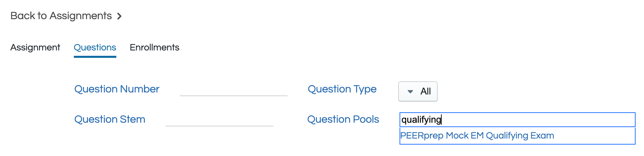The image size is (644, 156).
Task: Select PEERprep Mock EM Qualifying Exam suggestion
Action: (x=477, y=135)
